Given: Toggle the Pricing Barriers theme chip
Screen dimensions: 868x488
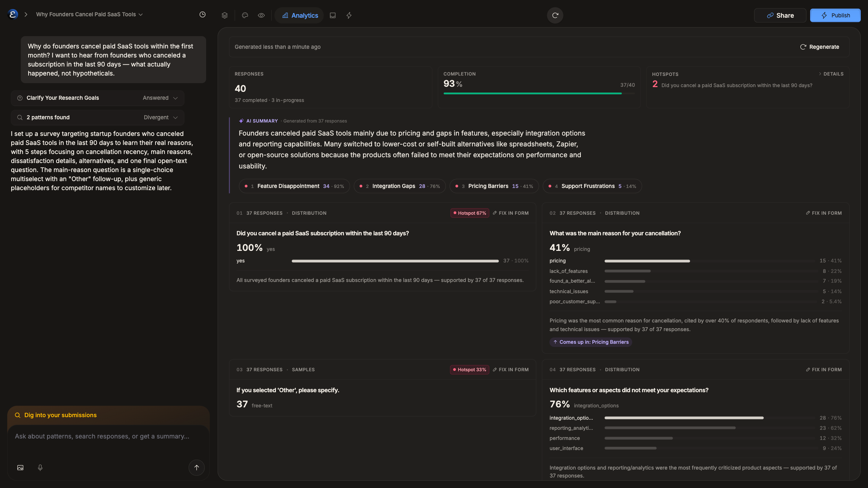Looking at the screenshot, I should 494,186.
